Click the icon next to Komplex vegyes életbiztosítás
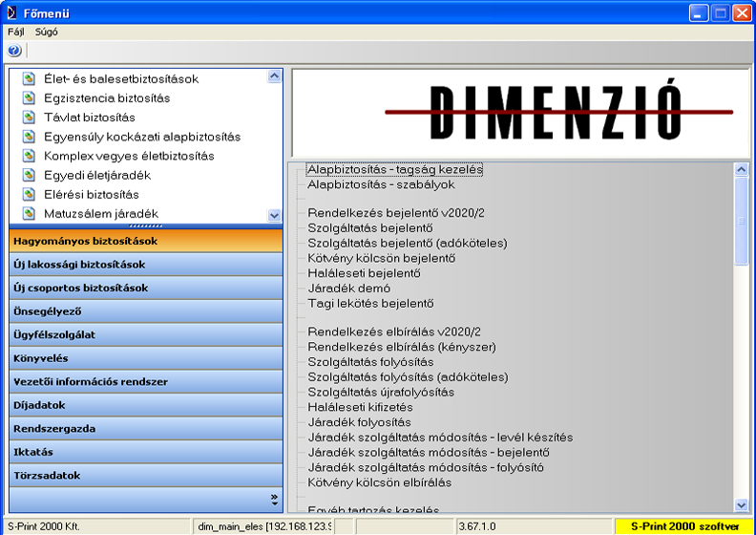Viewport: 756px width, 535px height. point(29,156)
